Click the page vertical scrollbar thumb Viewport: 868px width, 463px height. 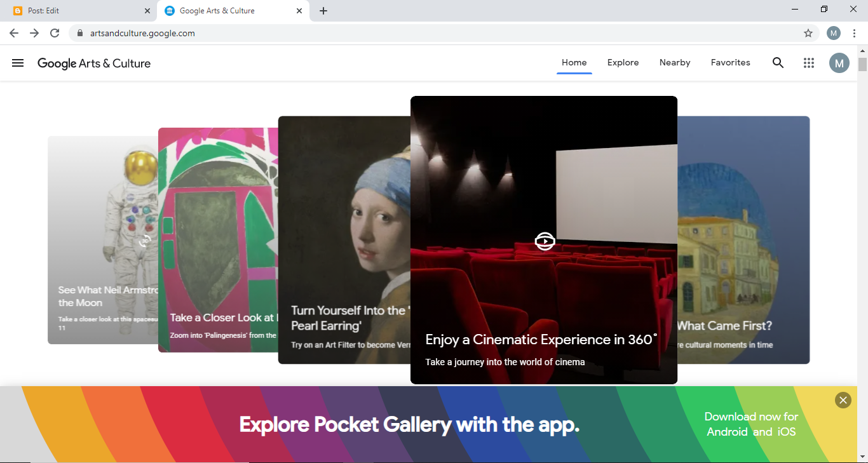pos(862,64)
